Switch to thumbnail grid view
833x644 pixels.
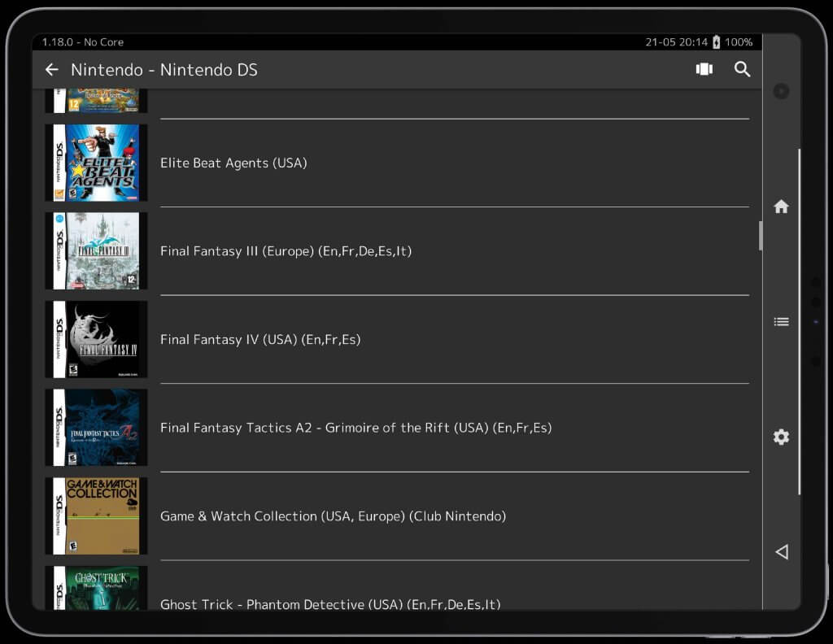coord(703,69)
